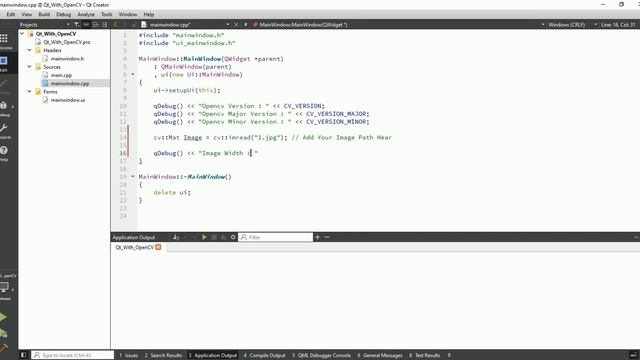Zoom out the Application Output text
The image size is (640, 360).
tap(327, 237)
